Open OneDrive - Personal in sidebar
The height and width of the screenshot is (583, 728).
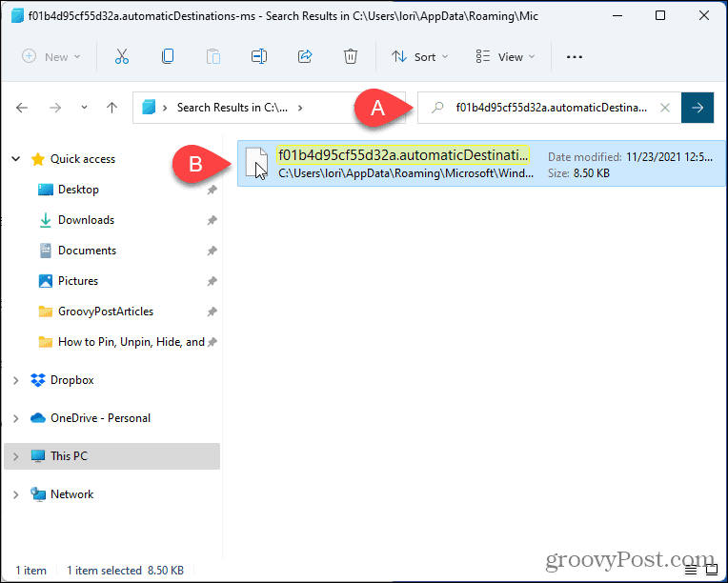100,418
